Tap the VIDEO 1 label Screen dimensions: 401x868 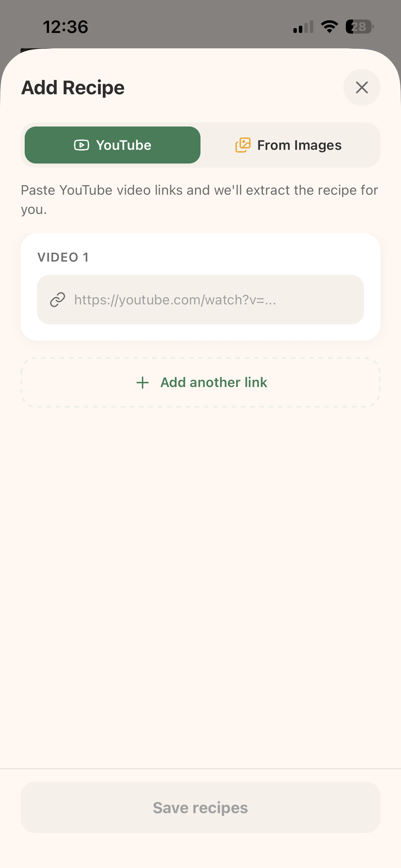63,257
